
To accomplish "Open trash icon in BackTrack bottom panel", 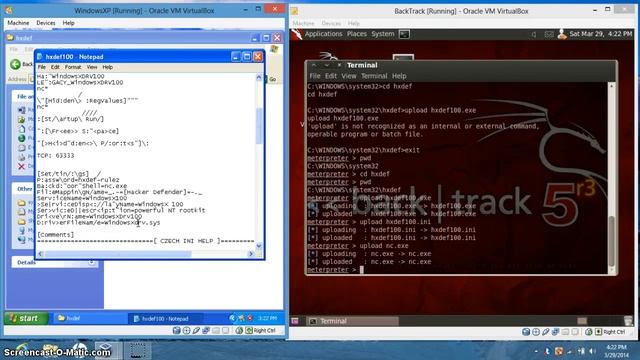I will tap(628, 321).
